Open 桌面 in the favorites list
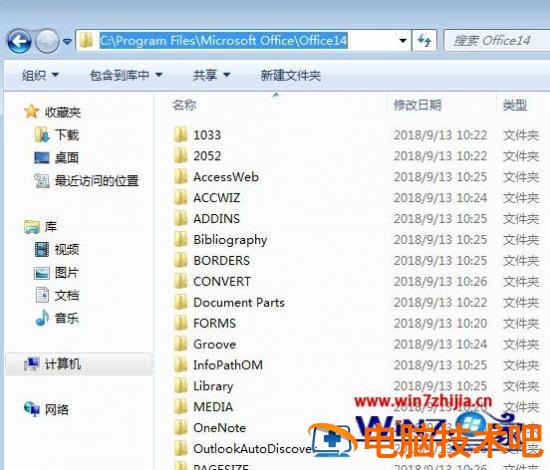550x470 pixels. [x=67, y=158]
